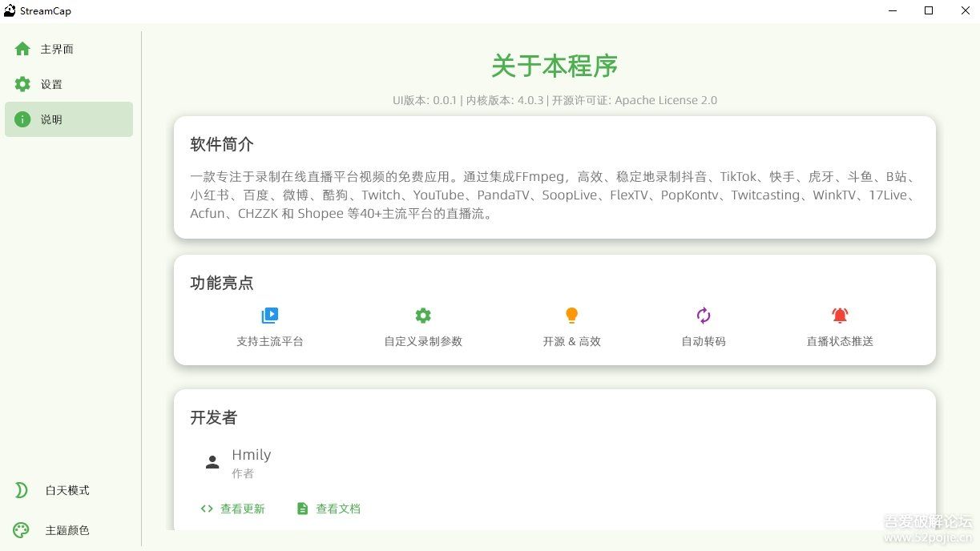The image size is (980, 551).
Task: Open the 主题颜色 option
Action: [69, 530]
